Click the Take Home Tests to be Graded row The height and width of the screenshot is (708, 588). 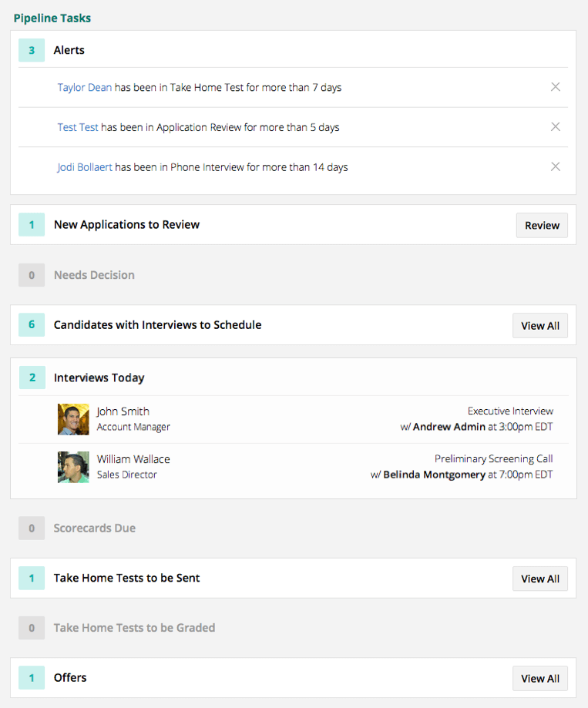pos(134,628)
